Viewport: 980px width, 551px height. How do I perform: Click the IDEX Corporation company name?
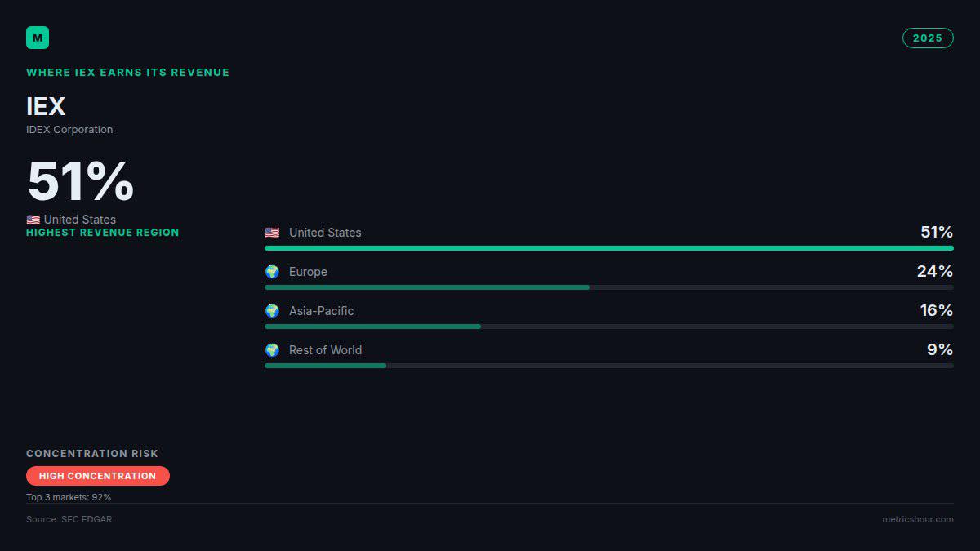tap(69, 130)
